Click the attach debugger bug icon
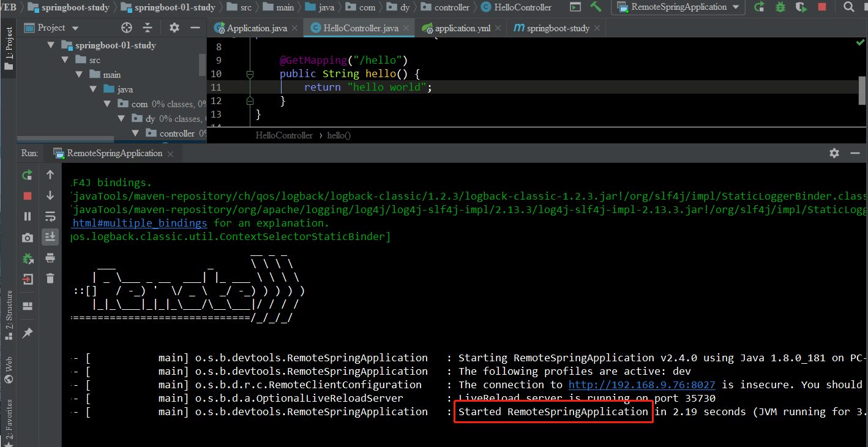Viewport: 868px width, 447px height. coord(27,258)
